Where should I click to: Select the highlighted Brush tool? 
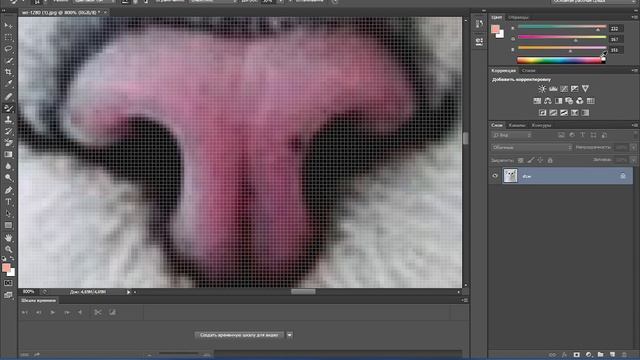pyautogui.click(x=8, y=108)
